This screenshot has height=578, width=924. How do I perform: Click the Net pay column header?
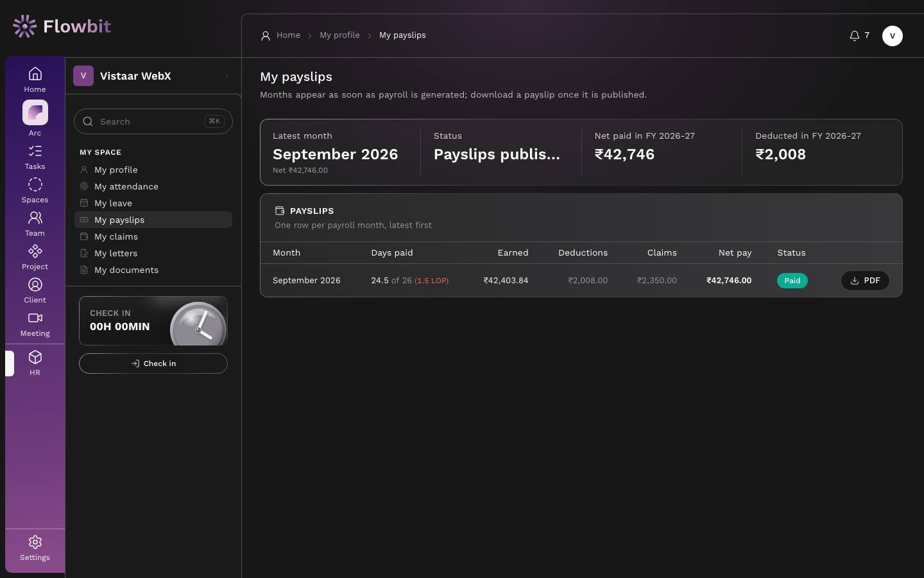(x=735, y=253)
